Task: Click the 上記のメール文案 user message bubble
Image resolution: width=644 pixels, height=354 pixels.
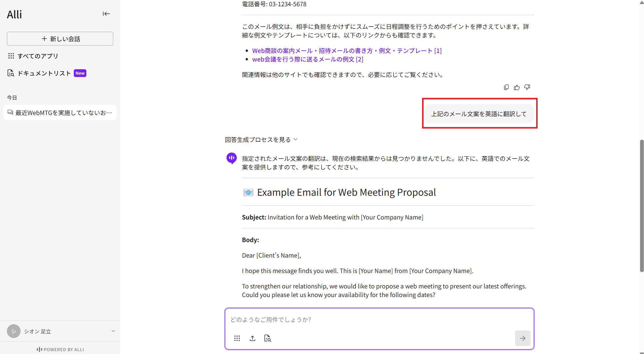Action: (x=479, y=114)
